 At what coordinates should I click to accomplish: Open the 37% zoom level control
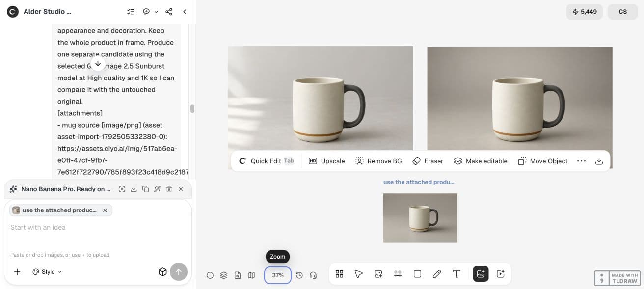coord(278,275)
